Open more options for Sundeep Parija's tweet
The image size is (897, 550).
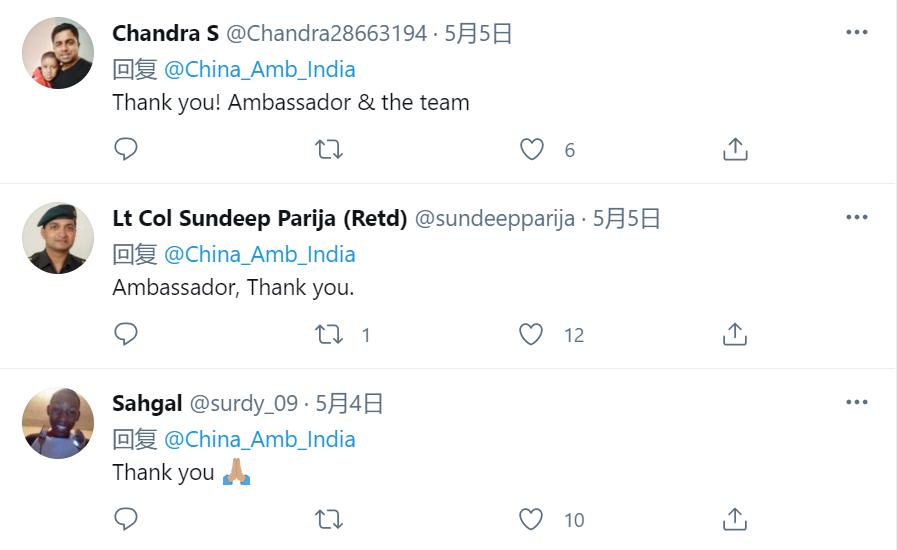point(857,217)
